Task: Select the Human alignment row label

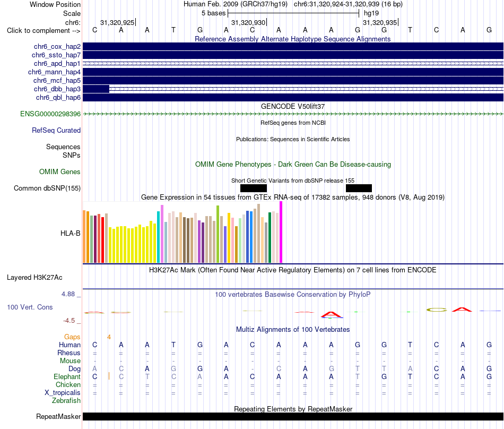Action: [x=69, y=345]
